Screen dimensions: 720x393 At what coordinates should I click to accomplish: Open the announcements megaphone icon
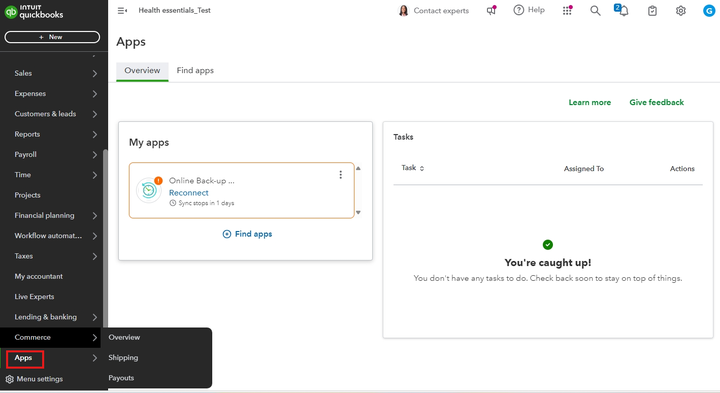pyautogui.click(x=491, y=10)
